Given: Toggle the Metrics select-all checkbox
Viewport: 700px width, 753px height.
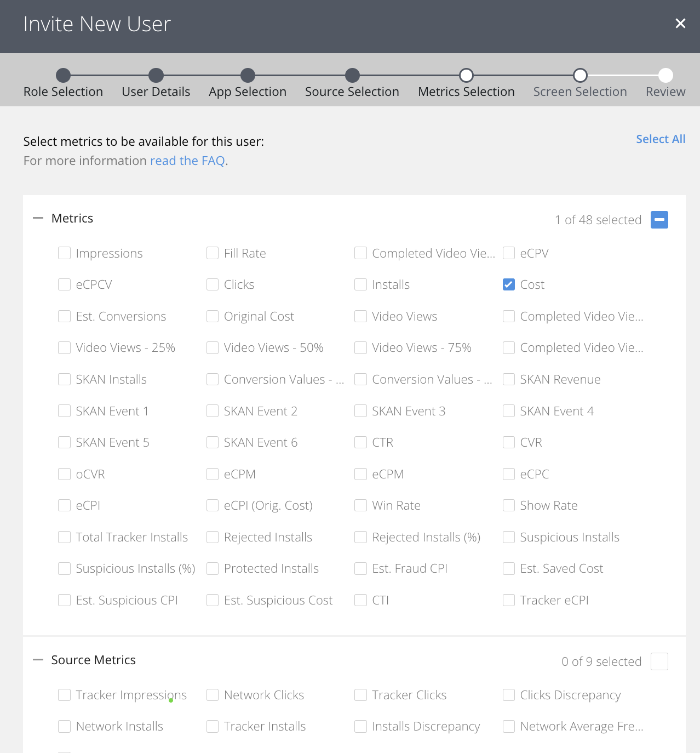Looking at the screenshot, I should 659,220.
